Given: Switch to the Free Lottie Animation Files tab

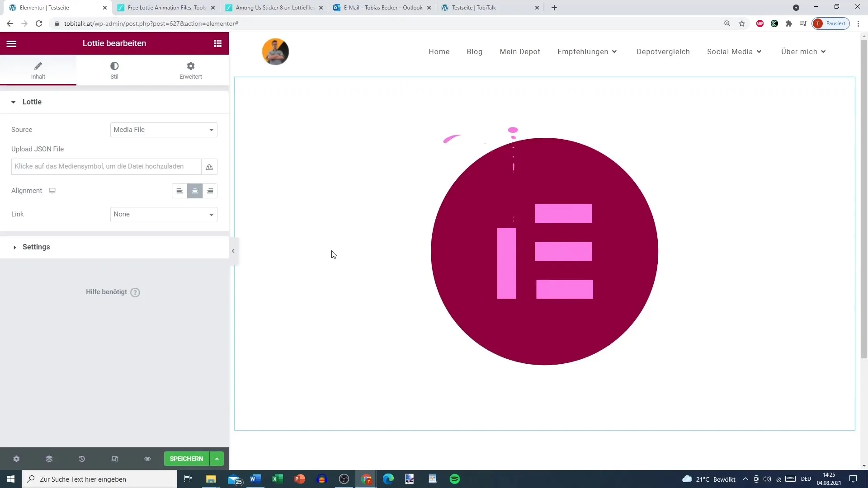Looking at the screenshot, I should click(166, 8).
